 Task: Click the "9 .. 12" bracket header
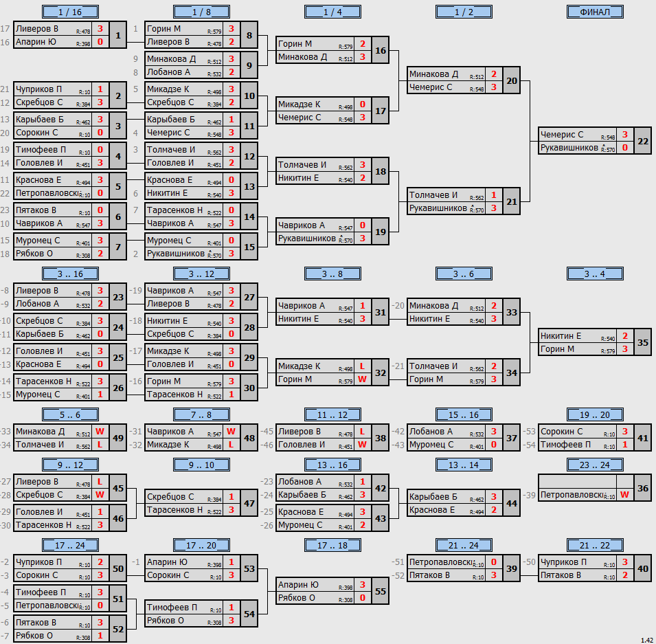(70, 465)
